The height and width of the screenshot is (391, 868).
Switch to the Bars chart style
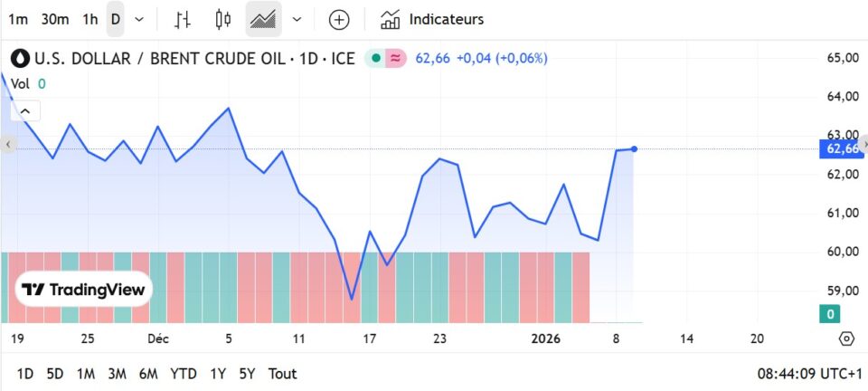(183, 19)
